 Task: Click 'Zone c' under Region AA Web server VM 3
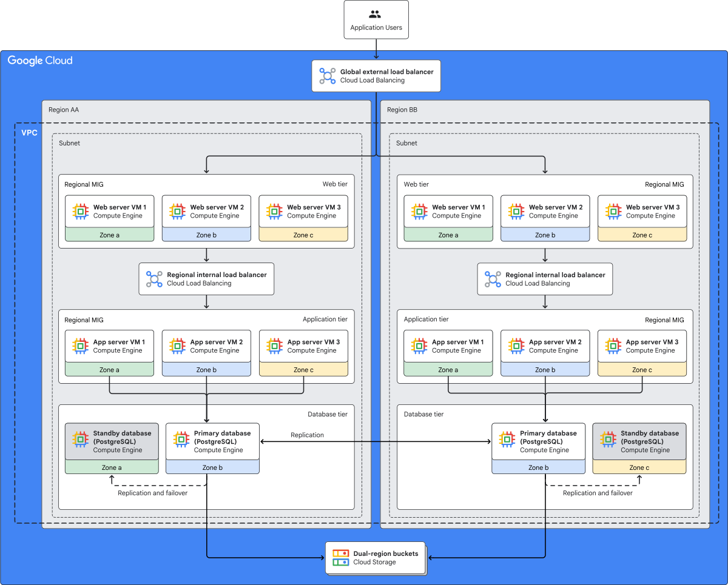coord(303,235)
